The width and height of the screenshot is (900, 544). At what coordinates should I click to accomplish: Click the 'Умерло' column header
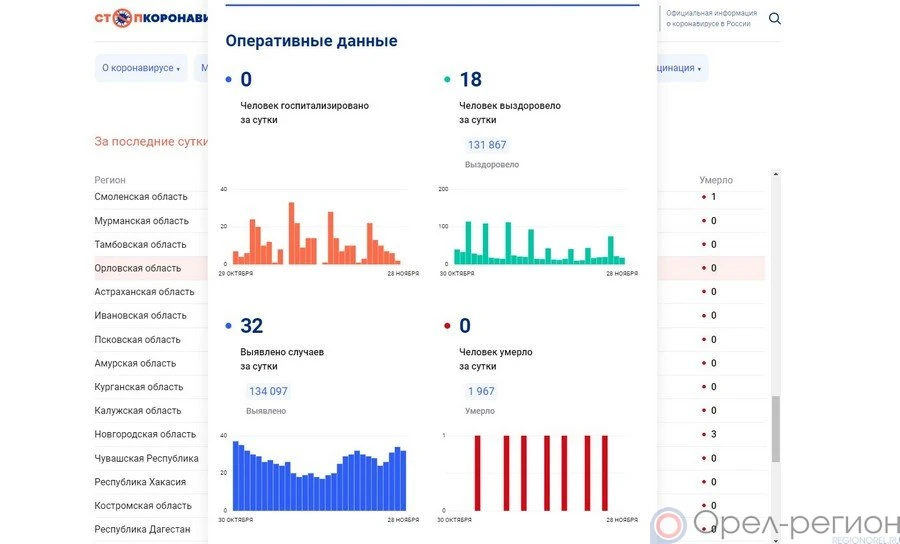tap(715, 180)
